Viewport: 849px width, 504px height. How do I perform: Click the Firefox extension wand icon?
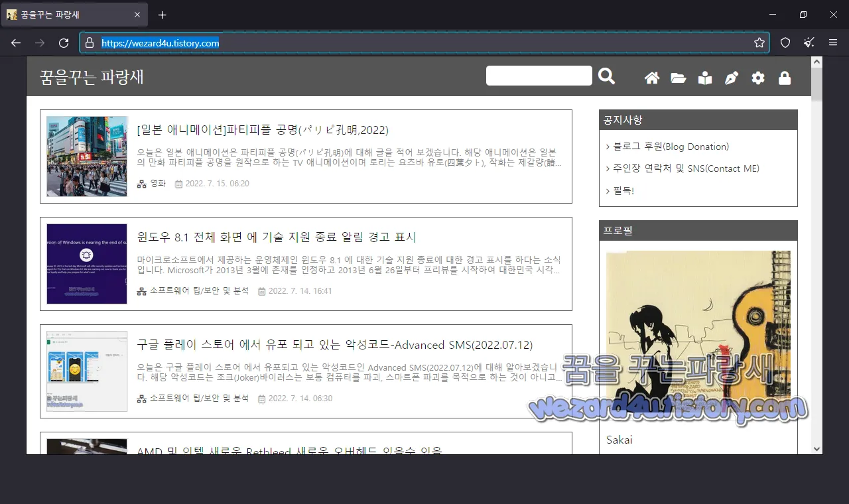tap(809, 42)
